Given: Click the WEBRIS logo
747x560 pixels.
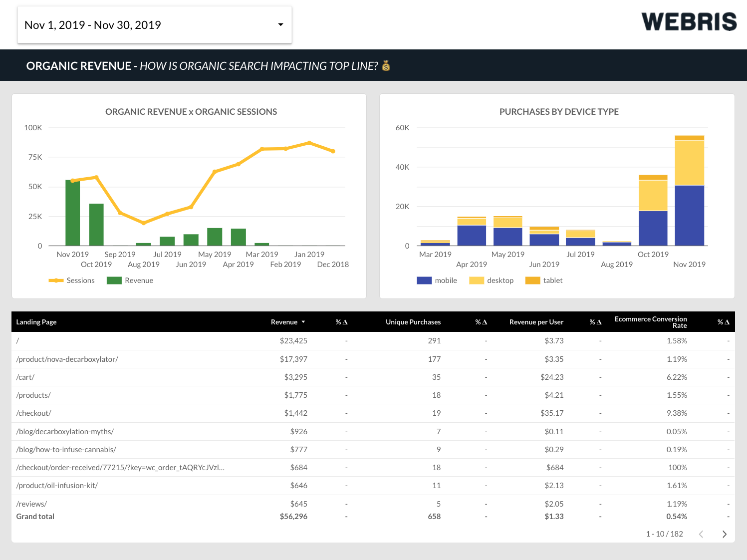Looking at the screenshot, I should 689,22.
